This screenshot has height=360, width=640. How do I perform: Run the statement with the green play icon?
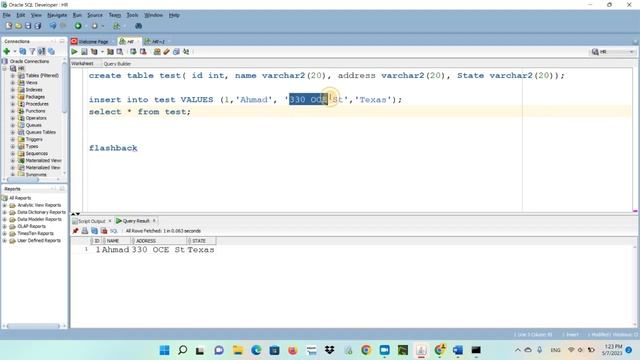74,52
